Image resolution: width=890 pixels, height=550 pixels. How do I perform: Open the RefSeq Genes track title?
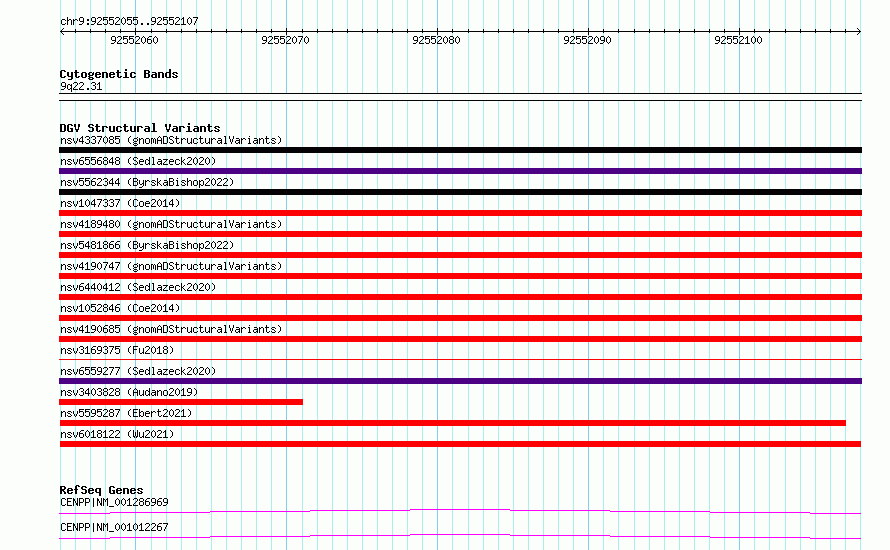pyautogui.click(x=102, y=490)
